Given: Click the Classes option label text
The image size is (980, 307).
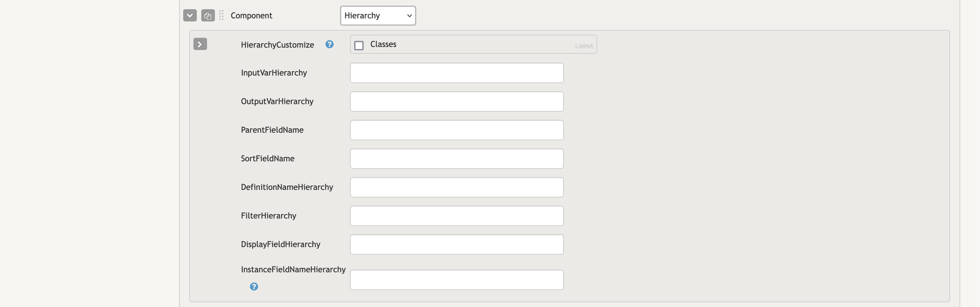Looking at the screenshot, I should (x=383, y=45).
